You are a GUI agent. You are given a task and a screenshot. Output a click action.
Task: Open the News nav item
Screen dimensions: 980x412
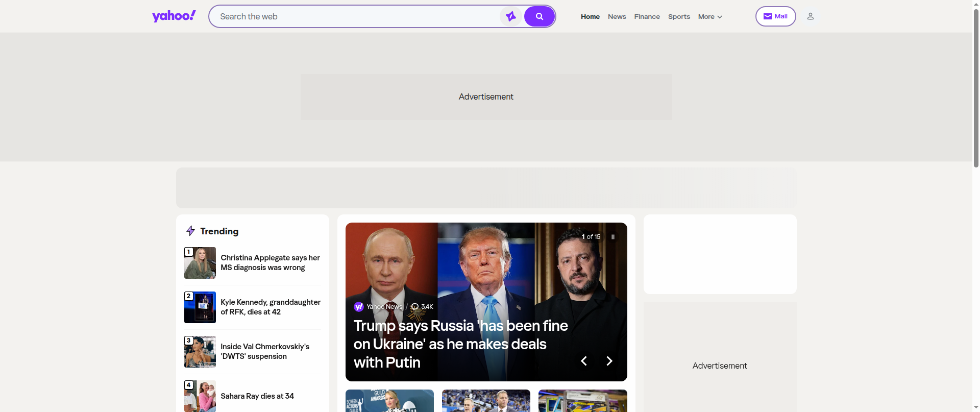click(x=617, y=16)
